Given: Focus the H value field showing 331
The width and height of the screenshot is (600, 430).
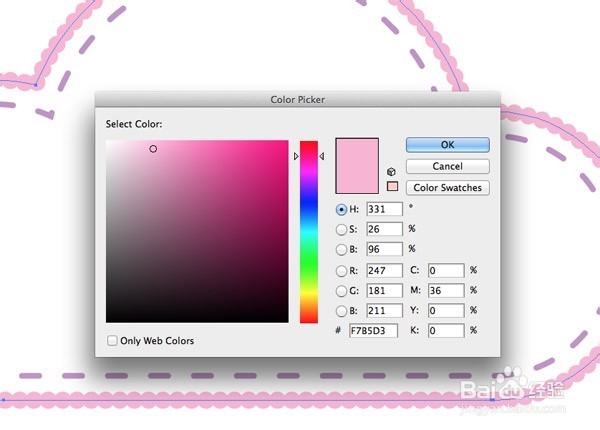Looking at the screenshot, I should coord(385,209).
